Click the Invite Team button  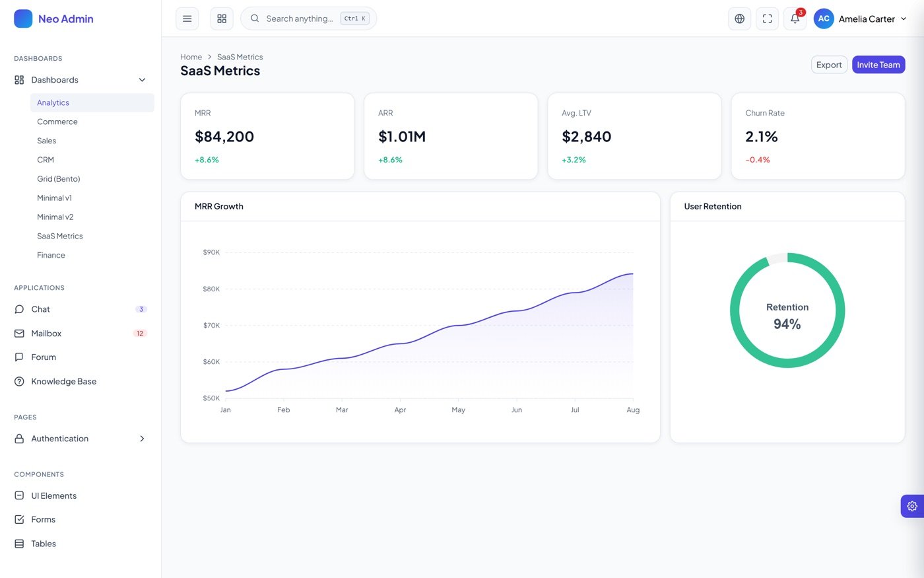pos(878,65)
